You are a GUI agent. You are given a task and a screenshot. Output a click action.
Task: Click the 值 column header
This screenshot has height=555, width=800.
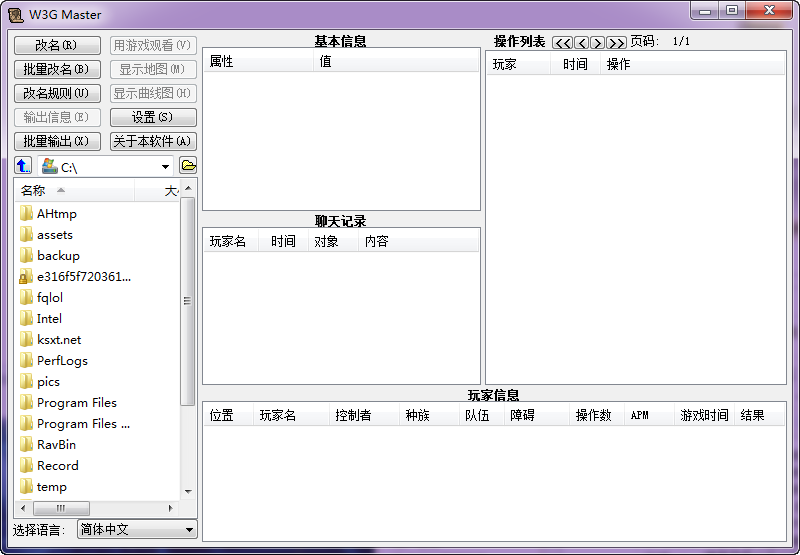(x=396, y=62)
